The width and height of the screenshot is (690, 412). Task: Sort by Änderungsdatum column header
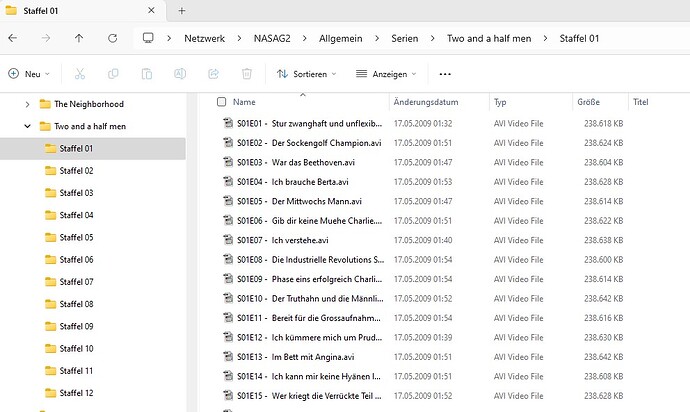tap(426, 102)
